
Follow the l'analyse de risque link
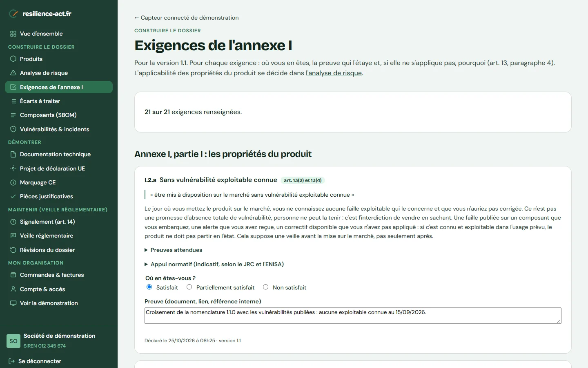tap(334, 73)
